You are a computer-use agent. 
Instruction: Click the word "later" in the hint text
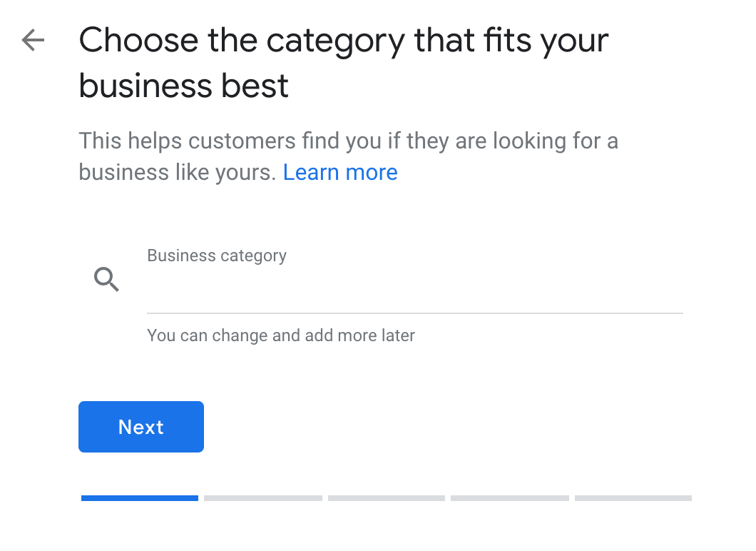pyautogui.click(x=397, y=335)
